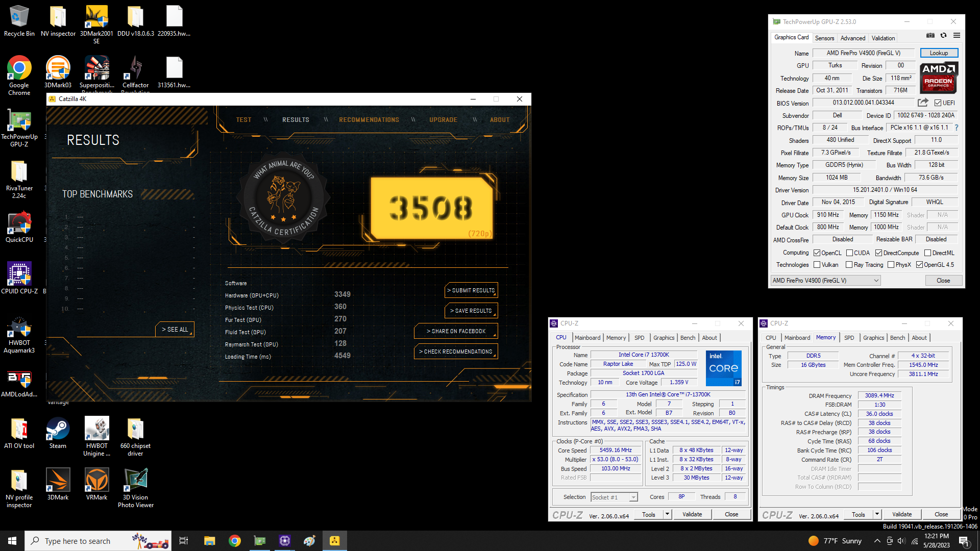The width and height of the screenshot is (980, 551).
Task: Click the Bus Interface question mark
Action: (x=957, y=128)
